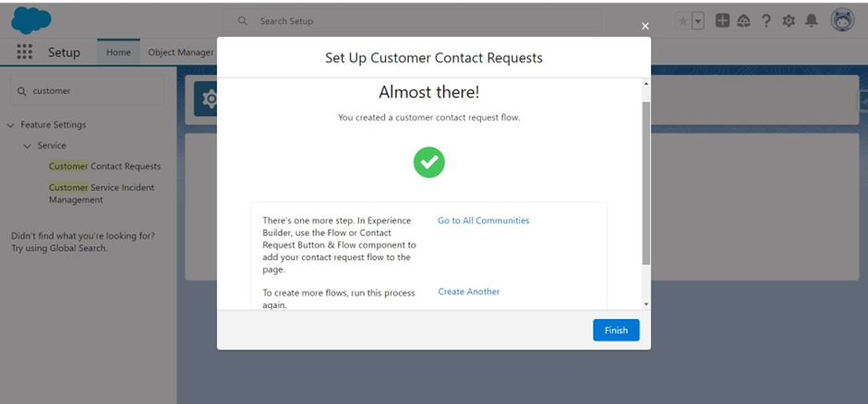Click the Create Another link
Viewport: 868px width, 404px height.
pyautogui.click(x=469, y=291)
